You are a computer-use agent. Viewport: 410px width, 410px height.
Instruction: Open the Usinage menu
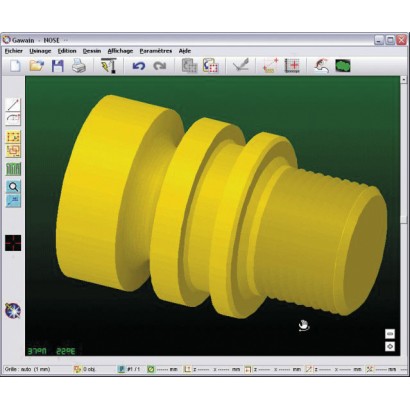pos(40,51)
